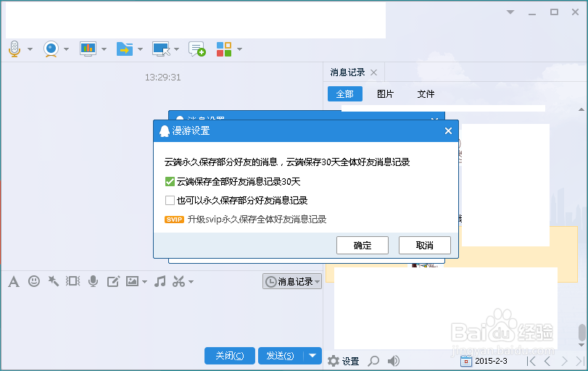Screen dimensions: 588x371
Task: Click message history scrollbar thumb
Action: (x=581, y=333)
